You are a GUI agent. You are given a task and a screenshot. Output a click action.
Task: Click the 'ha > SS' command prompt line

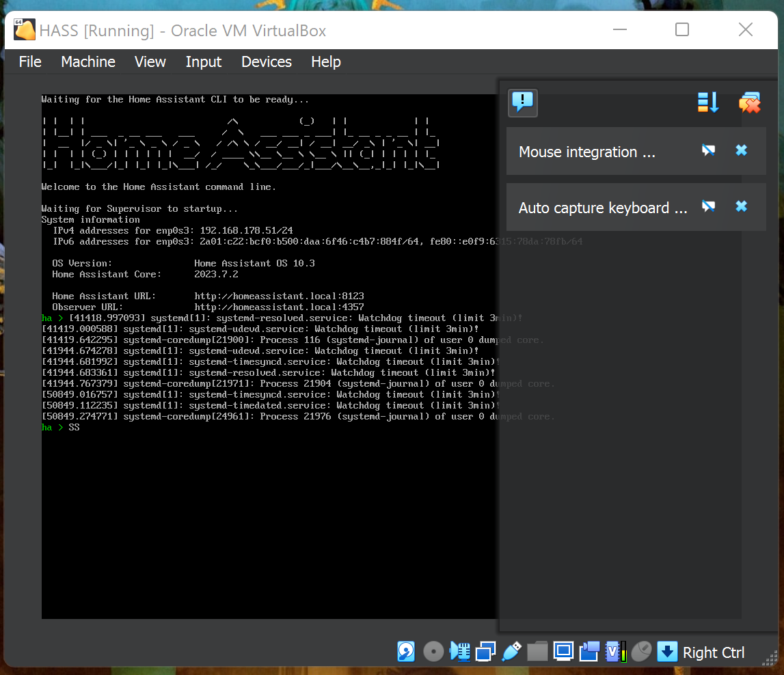61,428
